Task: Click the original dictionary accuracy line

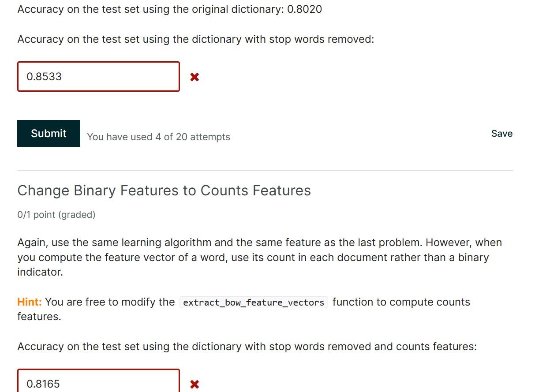Action: point(169,9)
